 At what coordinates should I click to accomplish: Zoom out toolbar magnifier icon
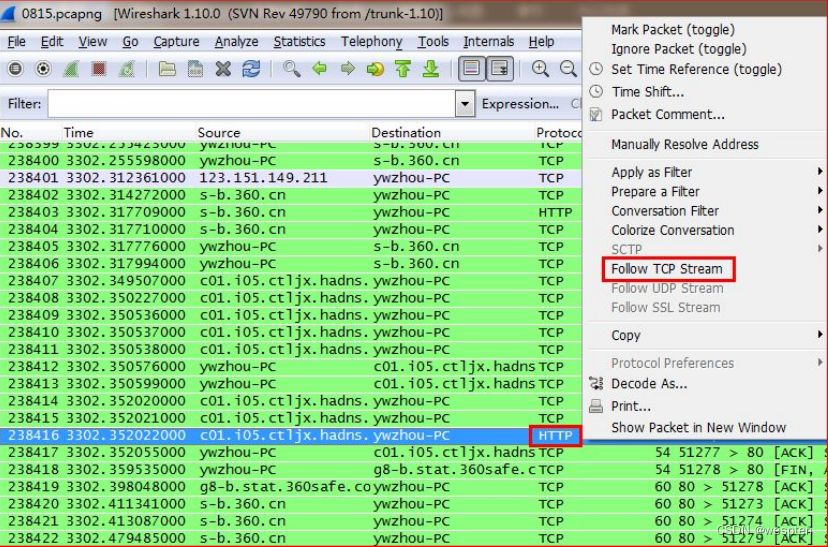click(568, 69)
